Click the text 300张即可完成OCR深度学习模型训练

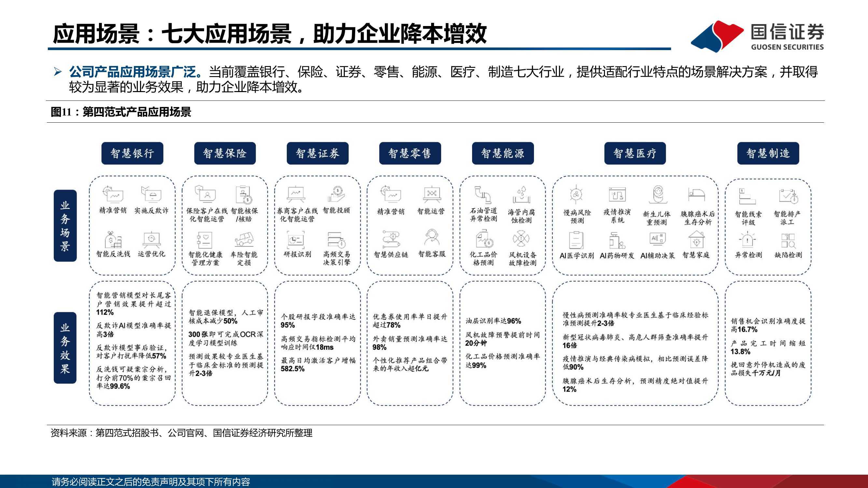tap(226, 338)
